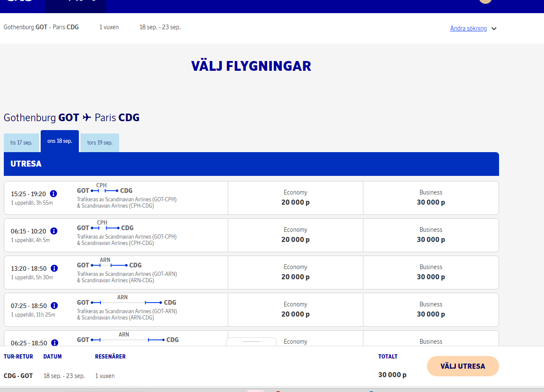The height and width of the screenshot is (392, 544).
Task: Open the profile avatar in the header
Action: click(485, 1)
